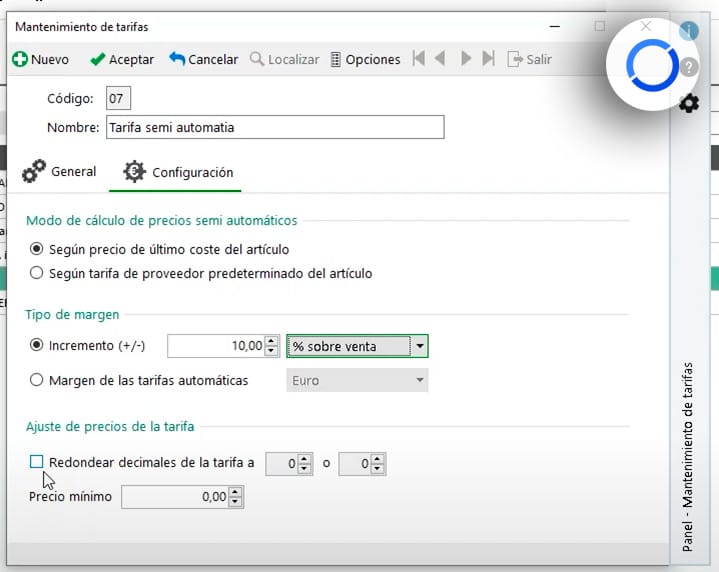Exit with the Salir button
719x572 pixels.
(529, 60)
